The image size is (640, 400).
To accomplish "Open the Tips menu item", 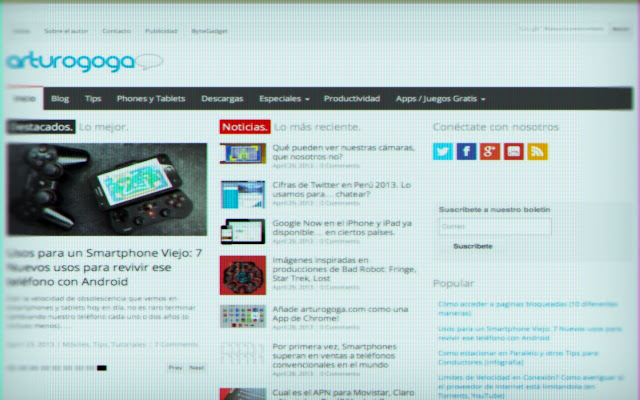I will click(93, 99).
